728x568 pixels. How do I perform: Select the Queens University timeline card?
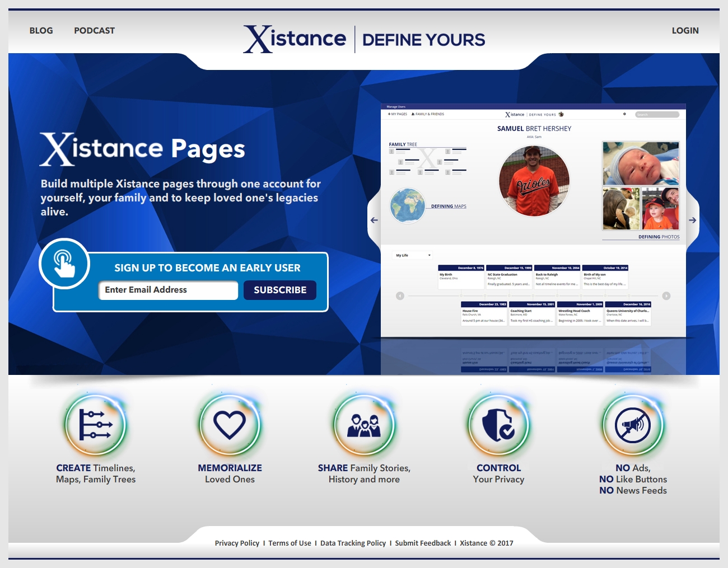(x=628, y=313)
